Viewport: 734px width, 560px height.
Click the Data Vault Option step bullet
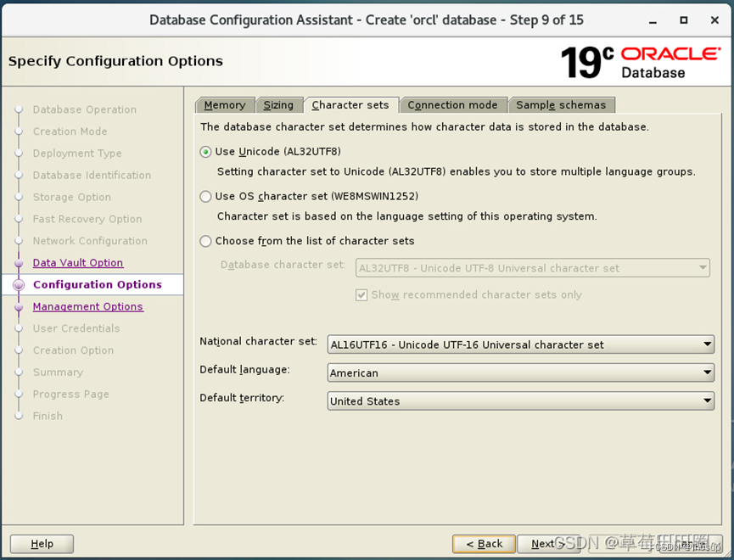pos(19,263)
